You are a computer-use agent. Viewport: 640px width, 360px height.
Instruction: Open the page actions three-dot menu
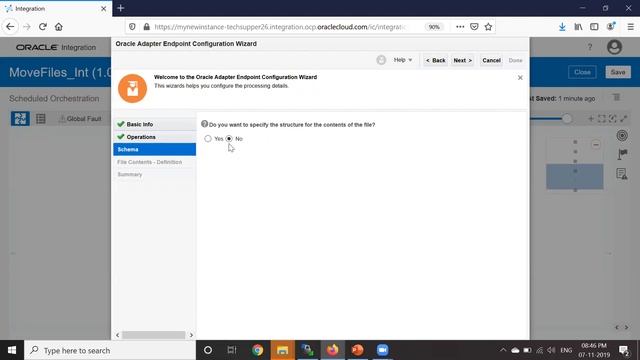460,27
